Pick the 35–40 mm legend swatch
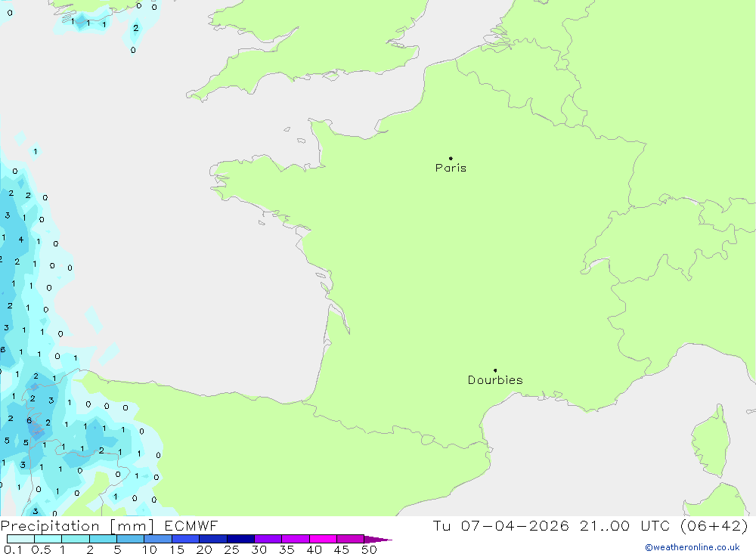This screenshot has width=756, height=554. [296, 539]
